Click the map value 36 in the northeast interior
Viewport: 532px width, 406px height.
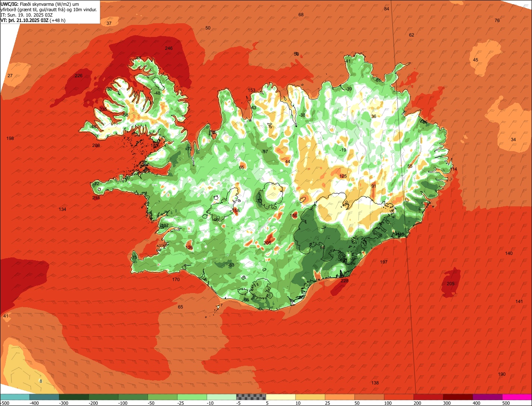coord(374,116)
